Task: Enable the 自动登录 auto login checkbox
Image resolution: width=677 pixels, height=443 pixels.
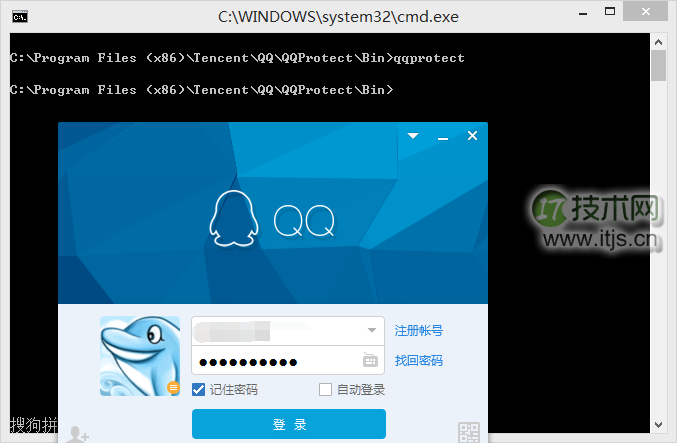Action: [x=325, y=389]
